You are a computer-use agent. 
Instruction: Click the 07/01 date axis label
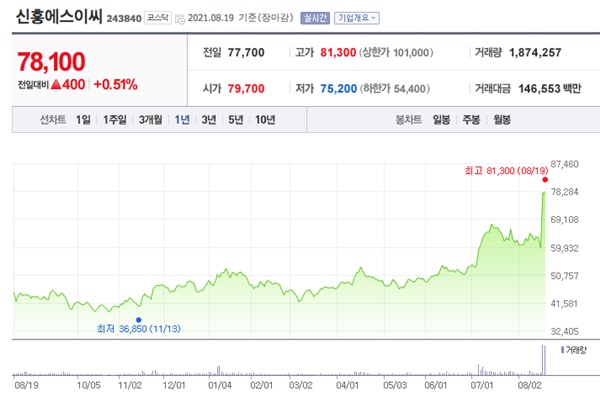pyautogui.click(x=482, y=385)
